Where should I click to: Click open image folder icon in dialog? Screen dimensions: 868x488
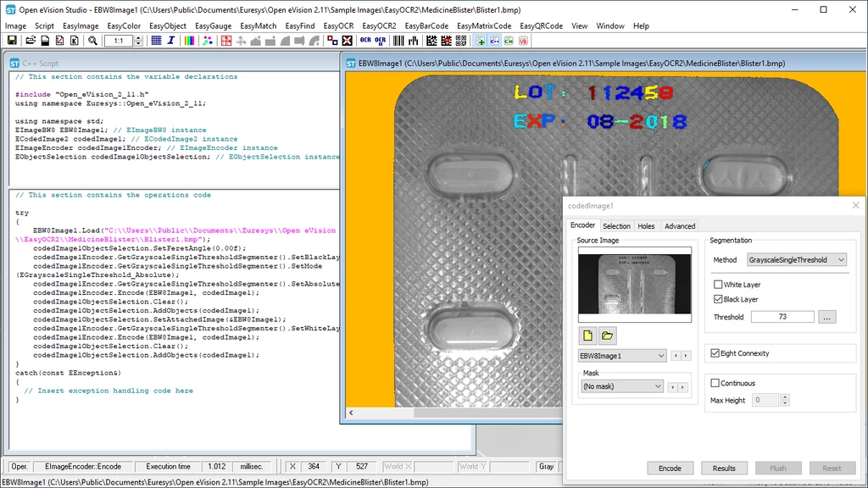click(607, 335)
